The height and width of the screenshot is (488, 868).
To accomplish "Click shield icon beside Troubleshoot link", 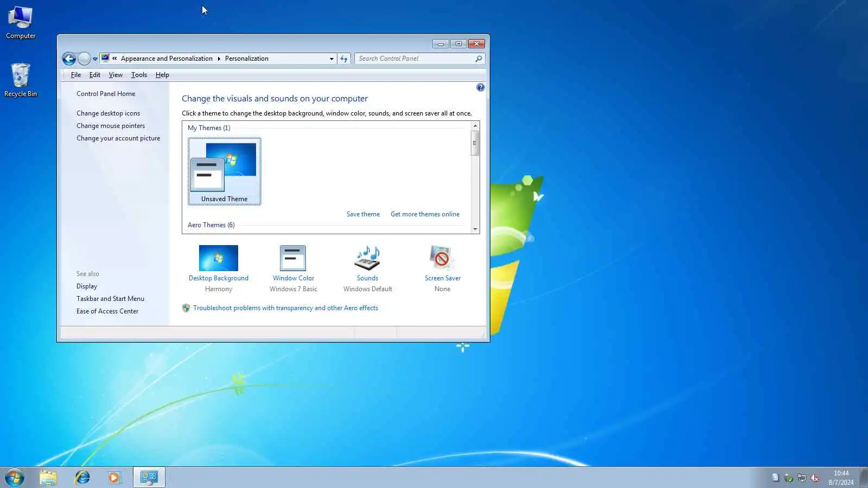I will (x=186, y=308).
